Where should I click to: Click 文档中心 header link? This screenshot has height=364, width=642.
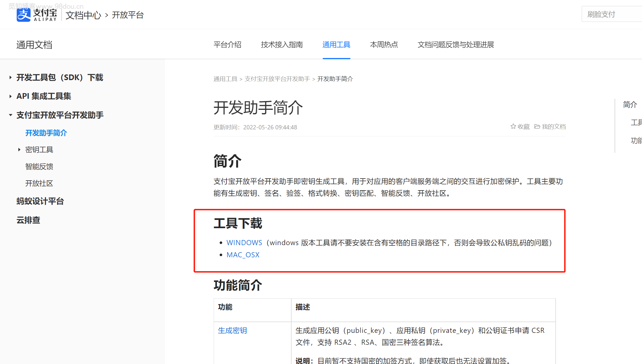pyautogui.click(x=83, y=15)
